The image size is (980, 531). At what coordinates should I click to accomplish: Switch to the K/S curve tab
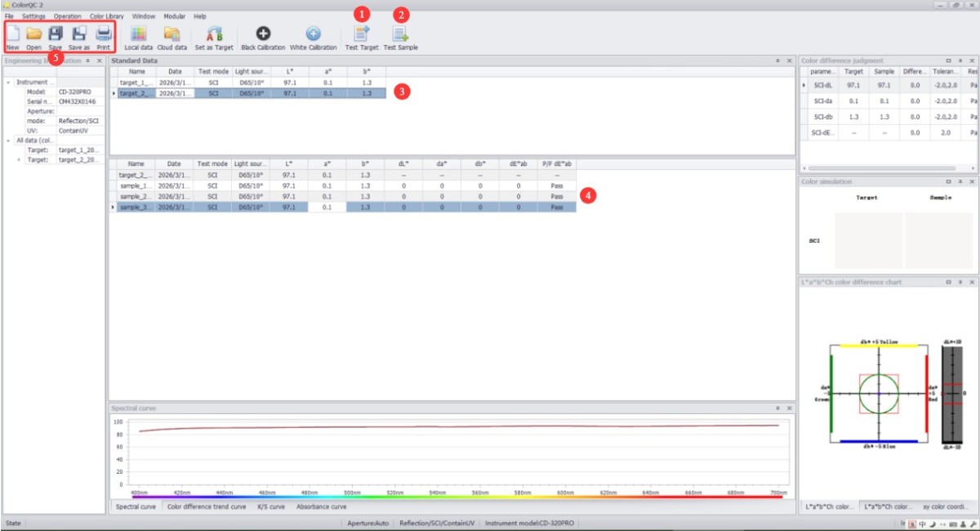(271, 506)
